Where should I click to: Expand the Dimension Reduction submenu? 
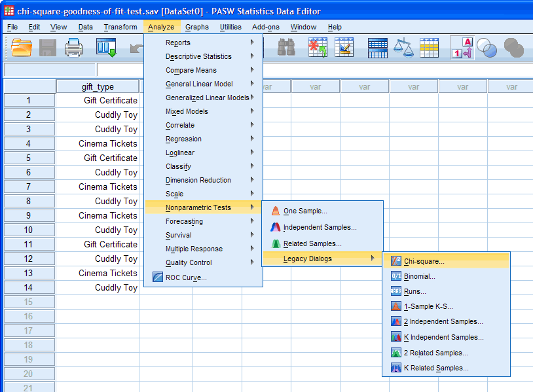pos(203,180)
